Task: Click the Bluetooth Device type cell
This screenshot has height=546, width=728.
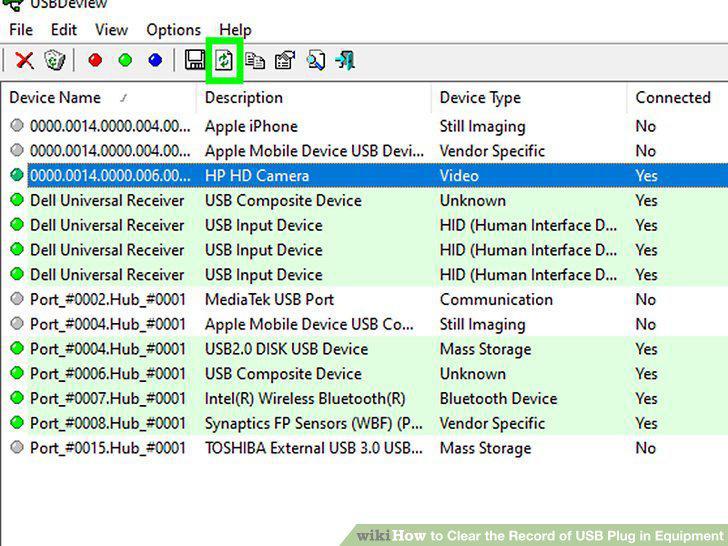Action: (498, 398)
